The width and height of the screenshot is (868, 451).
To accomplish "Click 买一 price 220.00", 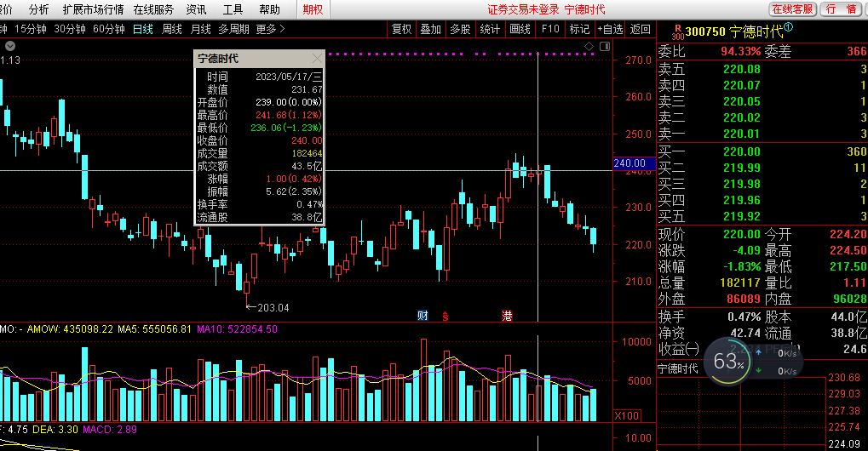I will coord(742,151).
